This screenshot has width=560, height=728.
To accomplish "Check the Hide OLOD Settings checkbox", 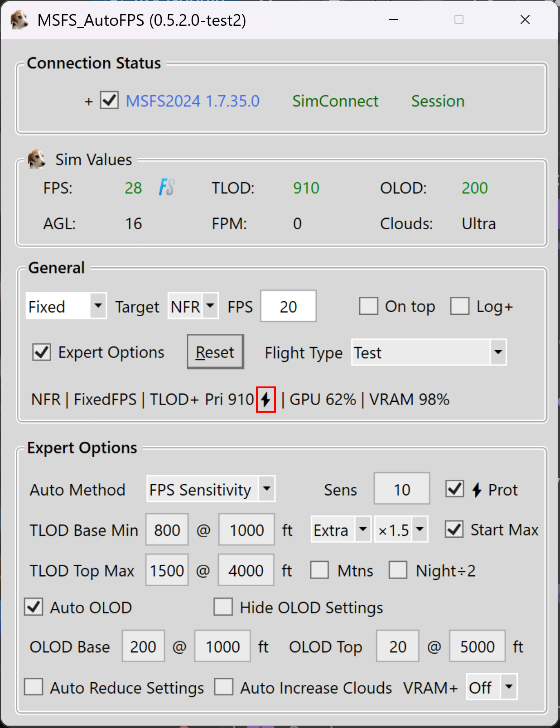I will pos(223,607).
